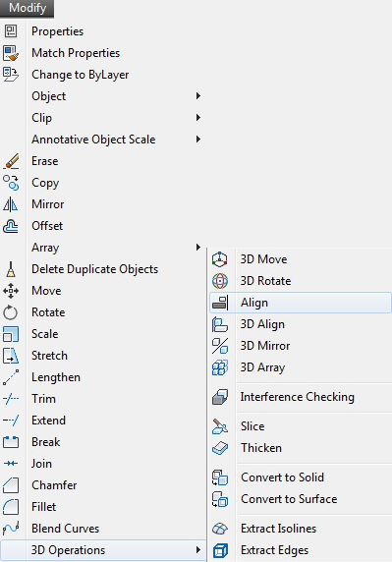Click the Delete Duplicate Objects broom icon

[x=11, y=269]
